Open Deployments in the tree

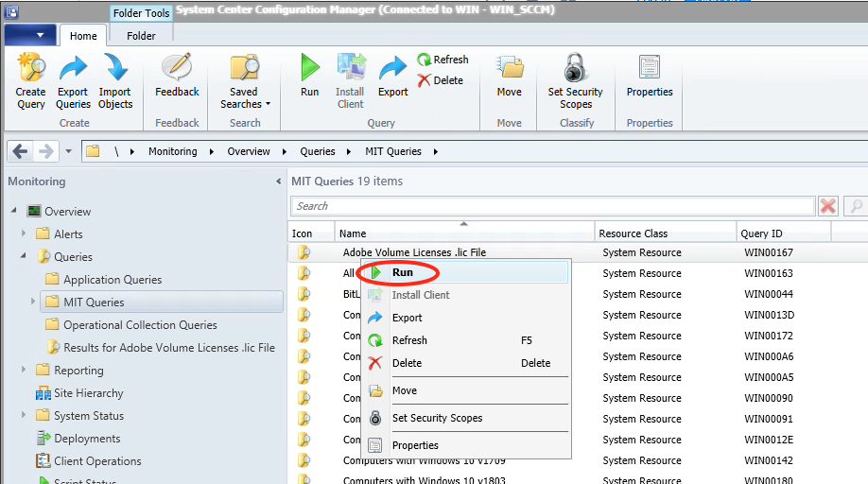click(x=78, y=438)
